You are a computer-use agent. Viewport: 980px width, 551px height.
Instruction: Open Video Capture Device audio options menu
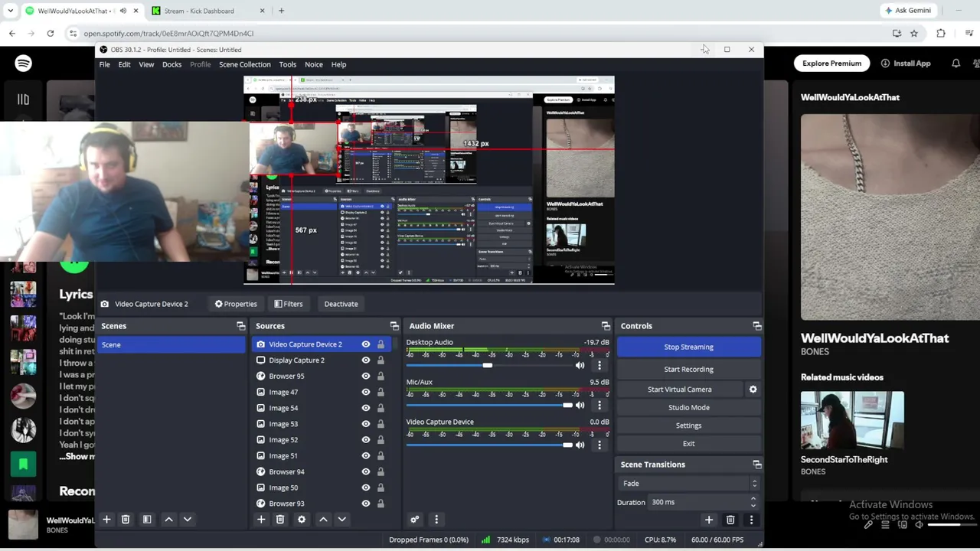pos(599,445)
